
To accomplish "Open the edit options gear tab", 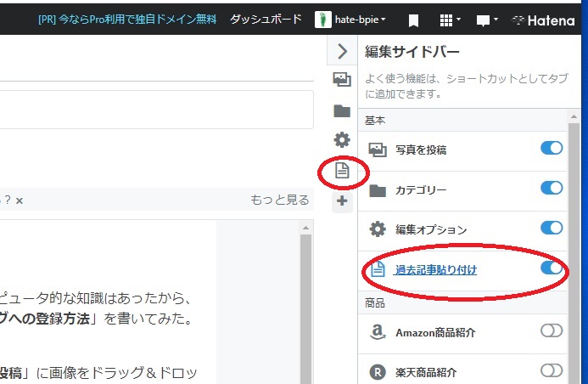I will click(x=342, y=140).
